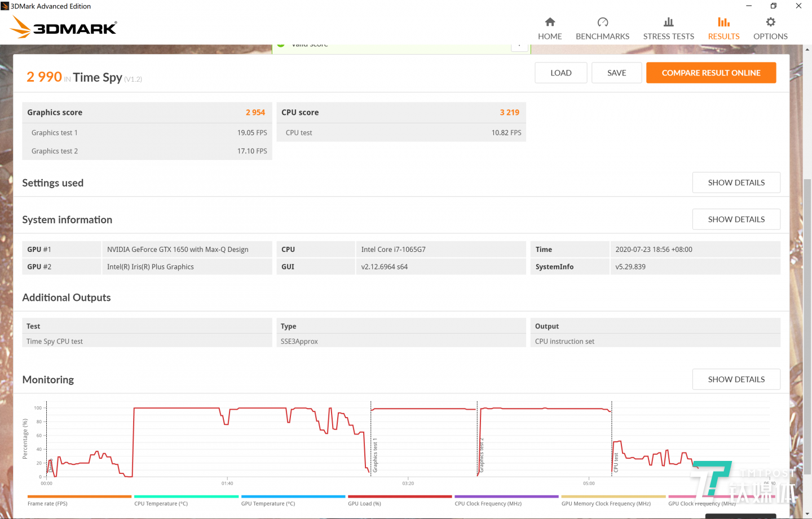Expand Settings used with Show Details
This screenshot has width=812, height=519.
[x=736, y=183]
